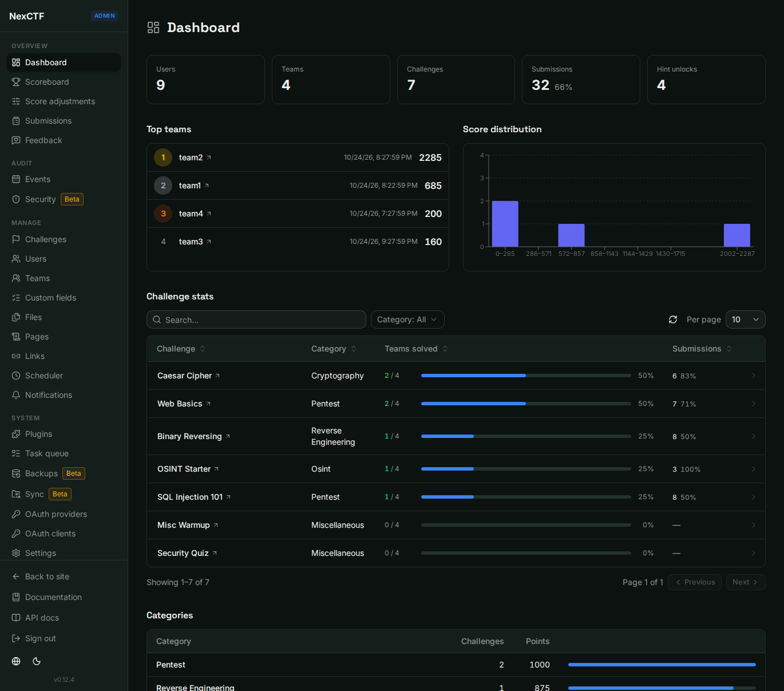Viewport: 784px width, 691px height.
Task: Click the Scoreboard trophy icon
Action: (16, 82)
